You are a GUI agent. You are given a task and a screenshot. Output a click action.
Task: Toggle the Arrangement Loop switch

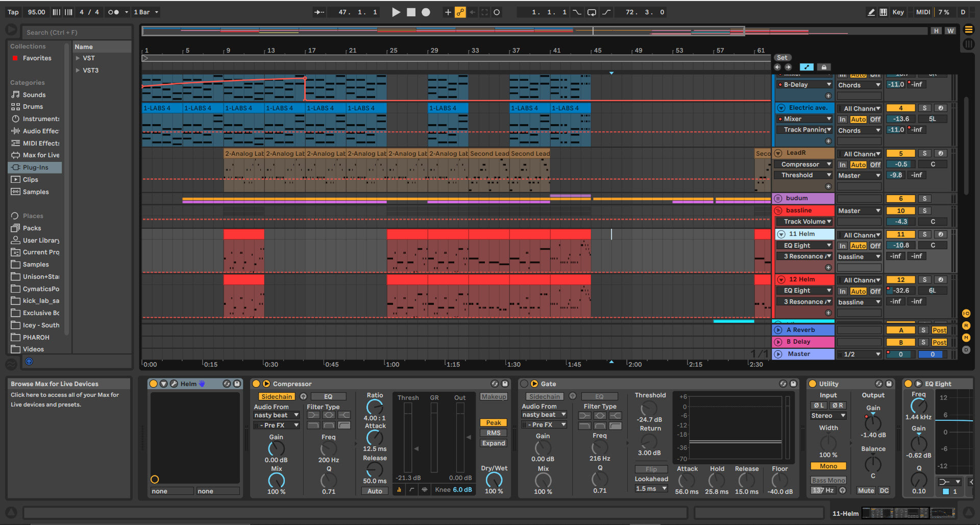pyautogui.click(x=592, y=12)
